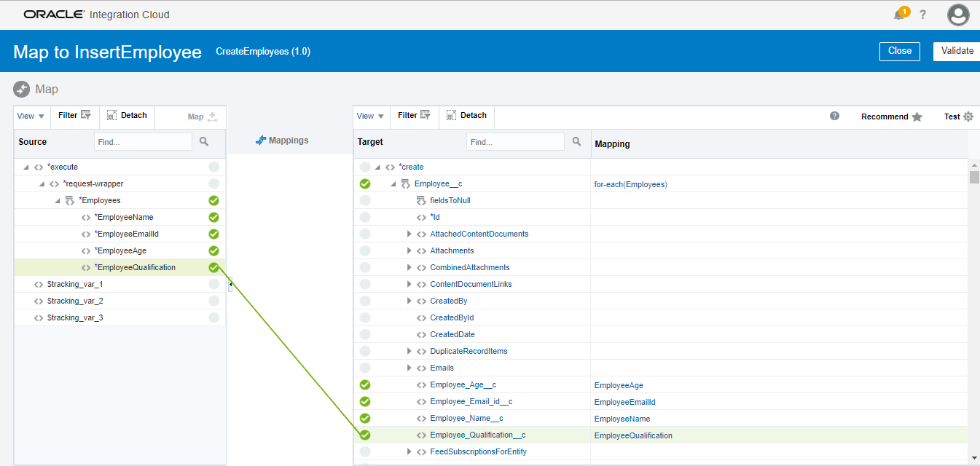The height and width of the screenshot is (466, 980).
Task: Click panel splitter collapse arrow
Action: 230,285
